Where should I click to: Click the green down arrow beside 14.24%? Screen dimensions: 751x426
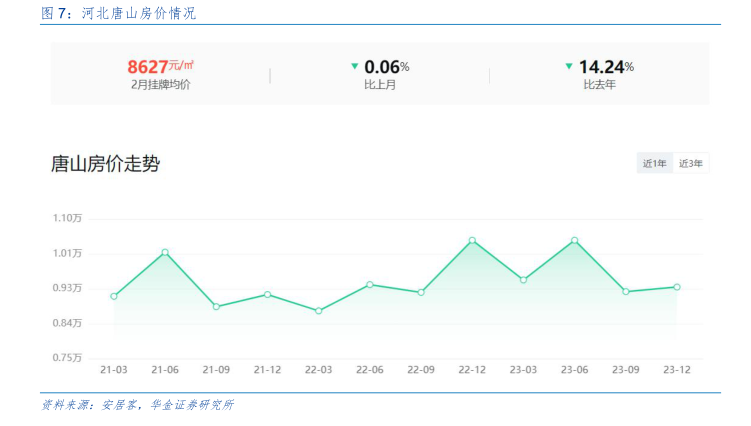(569, 66)
